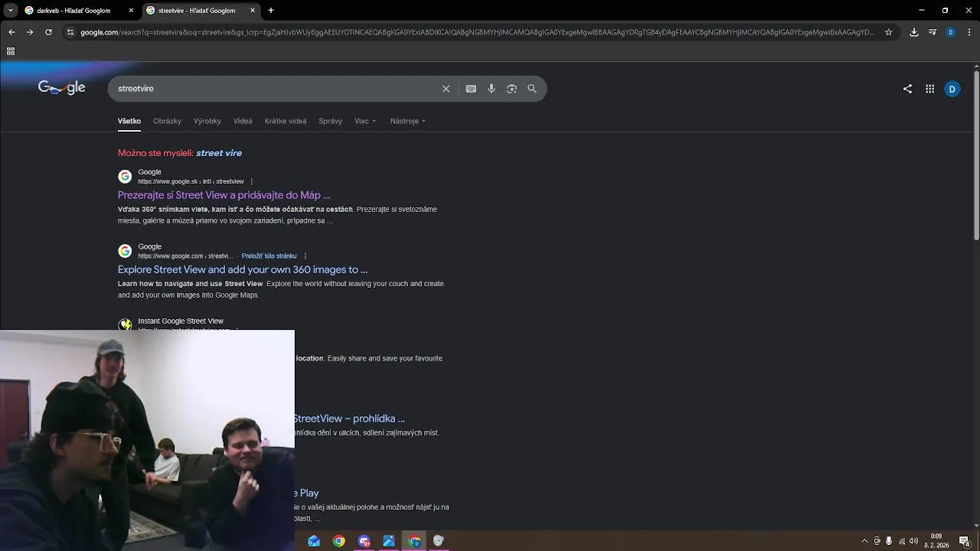Open the bookmarks bar apps grid icon
This screenshot has height=551, width=980.
(11, 51)
